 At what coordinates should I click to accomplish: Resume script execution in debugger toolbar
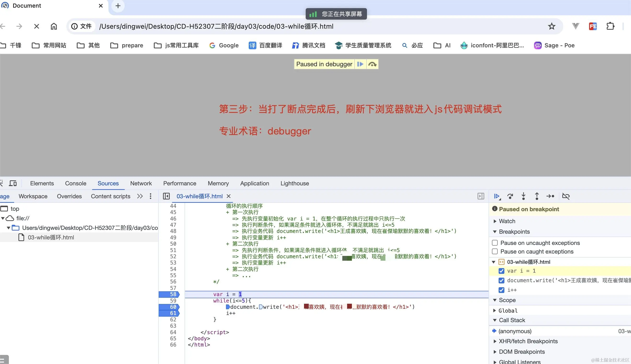pos(497,196)
